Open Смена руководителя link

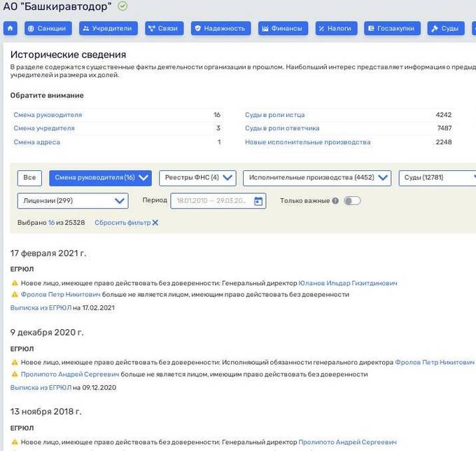coord(48,115)
